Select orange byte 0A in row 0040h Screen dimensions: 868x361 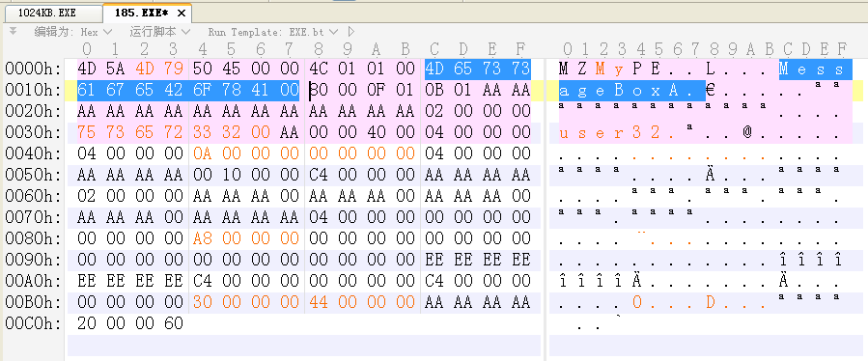(203, 153)
